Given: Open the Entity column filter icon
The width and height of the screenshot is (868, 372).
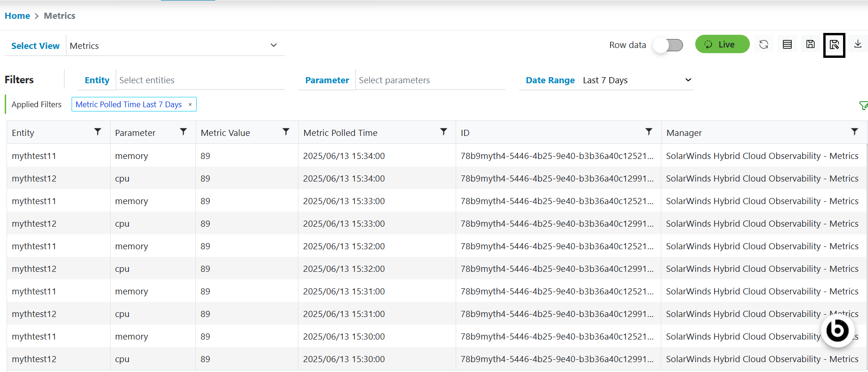Looking at the screenshot, I should coord(97,132).
